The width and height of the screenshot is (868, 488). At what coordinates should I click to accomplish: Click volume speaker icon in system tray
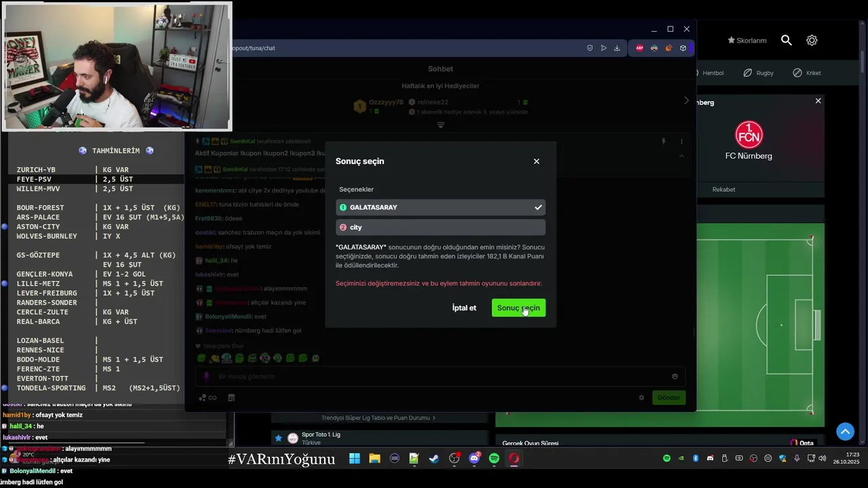tap(822, 459)
